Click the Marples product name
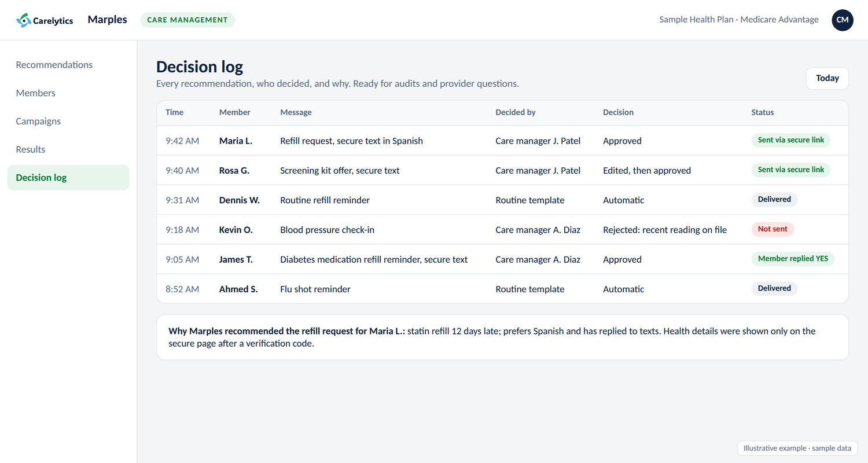Screen dimensions: 868x463 click(107, 20)
